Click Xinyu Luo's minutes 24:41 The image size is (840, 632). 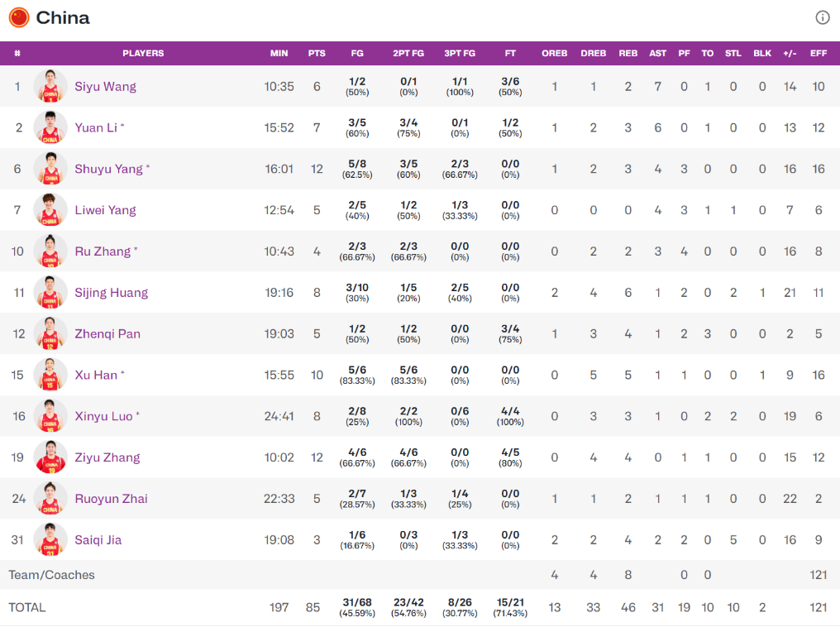click(279, 417)
